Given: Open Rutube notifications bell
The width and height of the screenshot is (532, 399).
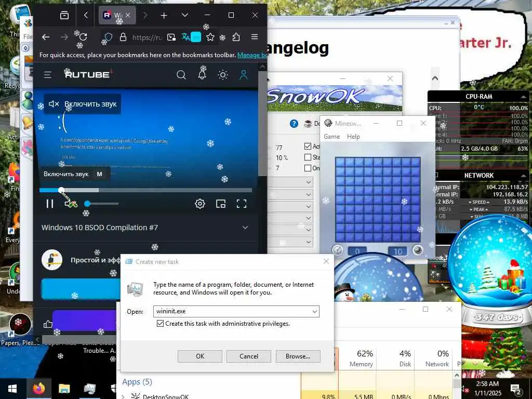Looking at the screenshot, I should pos(202,75).
